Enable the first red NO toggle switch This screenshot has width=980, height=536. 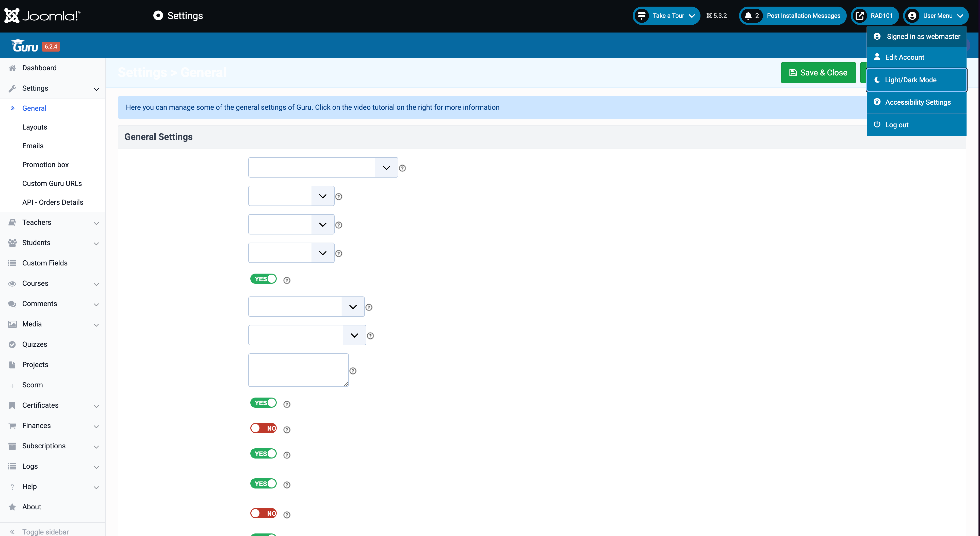(263, 428)
